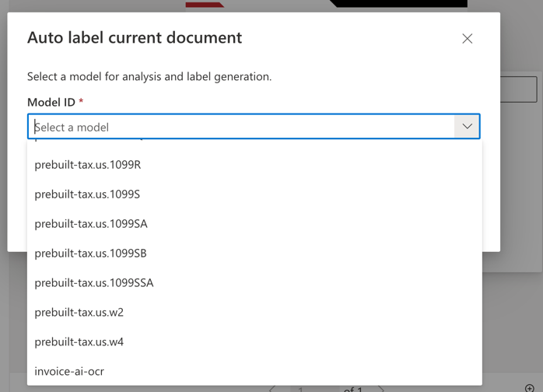Pick the prebuilt-tax.us.w4 model
The height and width of the screenshot is (392, 543).
tap(79, 342)
